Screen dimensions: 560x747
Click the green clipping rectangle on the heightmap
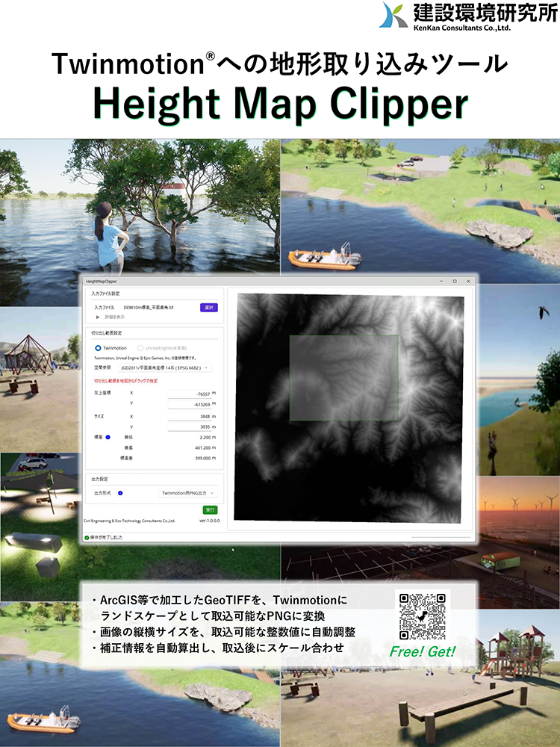click(343, 378)
